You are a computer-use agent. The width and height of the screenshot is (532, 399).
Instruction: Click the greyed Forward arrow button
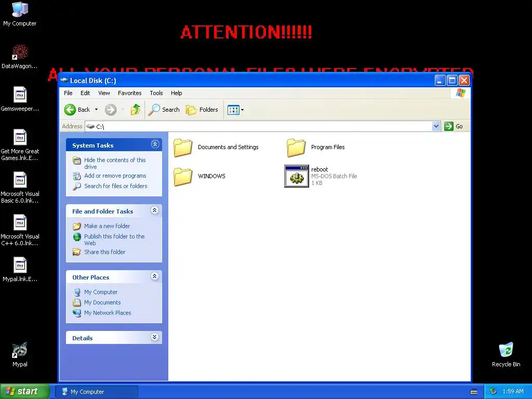coord(111,110)
